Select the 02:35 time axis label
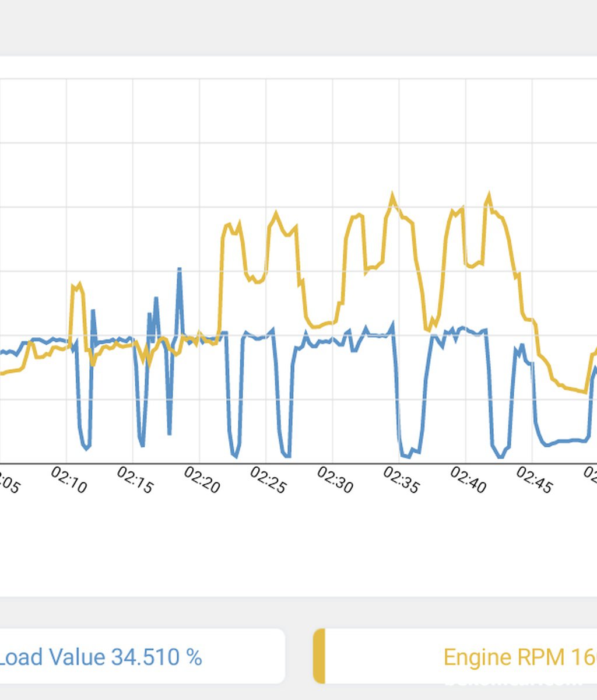The width and height of the screenshot is (597, 700). tap(401, 480)
